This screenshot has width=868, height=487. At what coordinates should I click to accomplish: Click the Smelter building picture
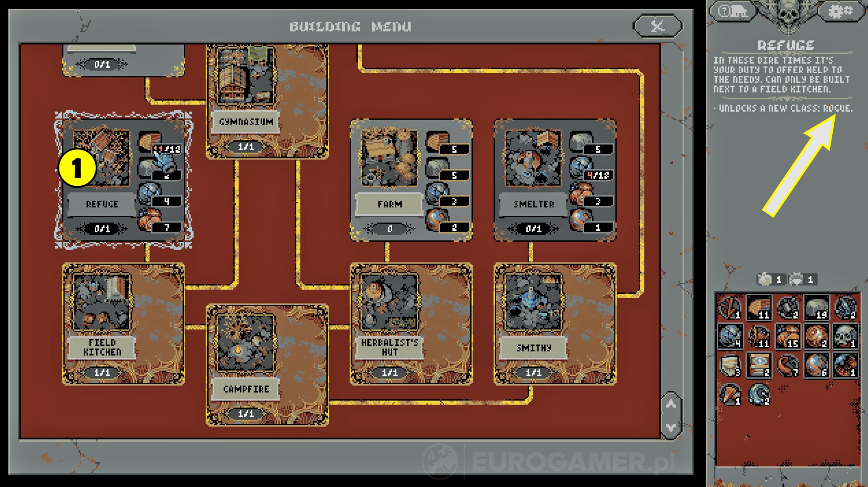(532, 157)
